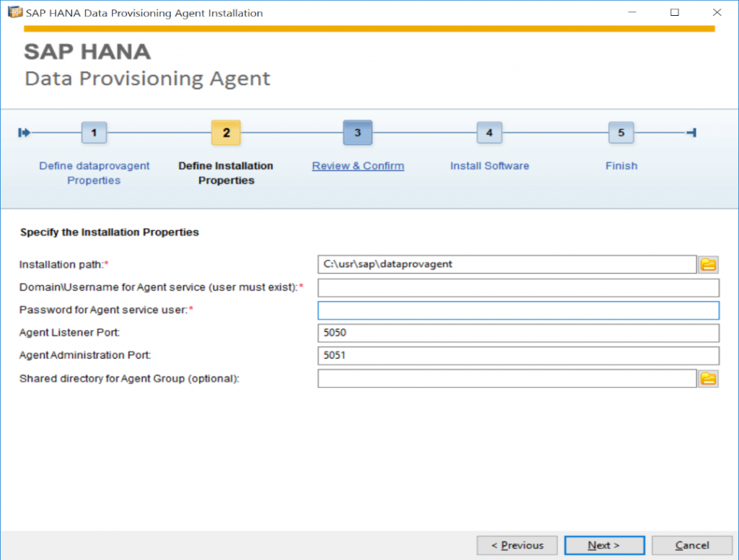The image size is (739, 560).
Task: Open Define dataprovagent Properties step
Action: (x=94, y=173)
